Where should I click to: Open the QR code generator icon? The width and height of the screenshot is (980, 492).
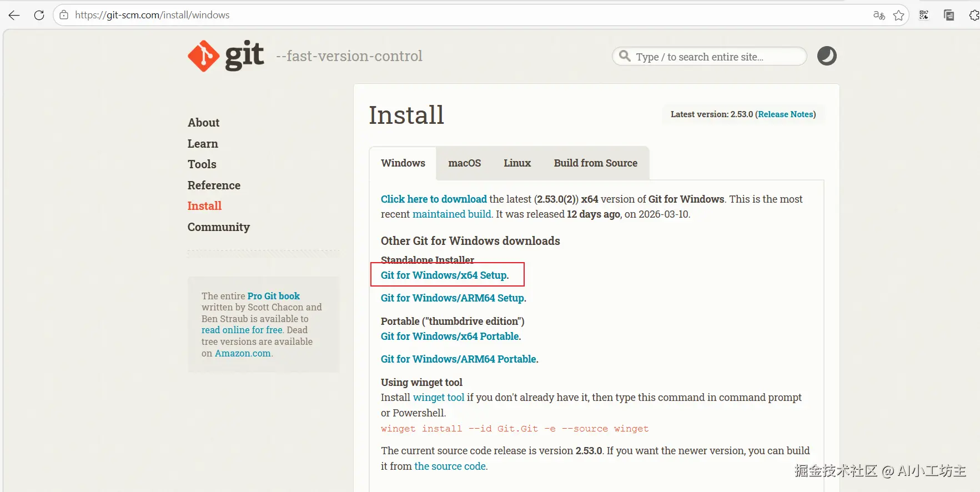[924, 15]
